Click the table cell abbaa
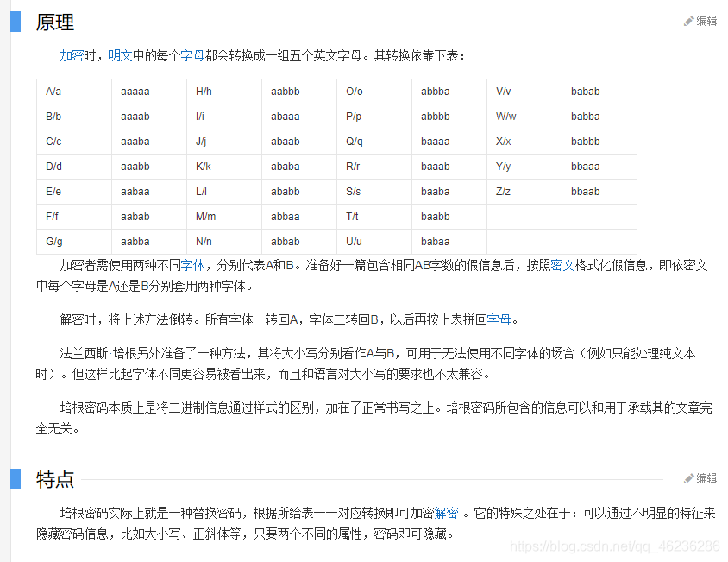728x562 pixels. (299, 217)
